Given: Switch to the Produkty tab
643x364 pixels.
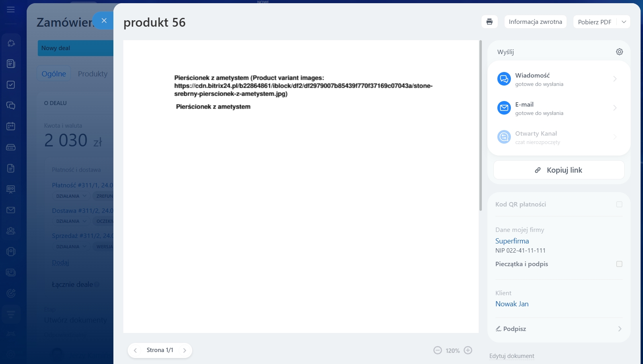Looking at the screenshot, I should pyautogui.click(x=93, y=74).
